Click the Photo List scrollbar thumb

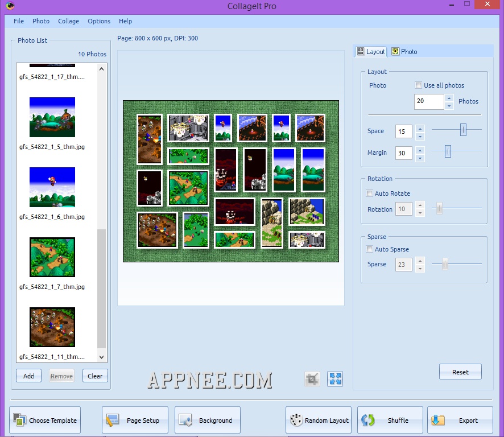[x=102, y=288]
